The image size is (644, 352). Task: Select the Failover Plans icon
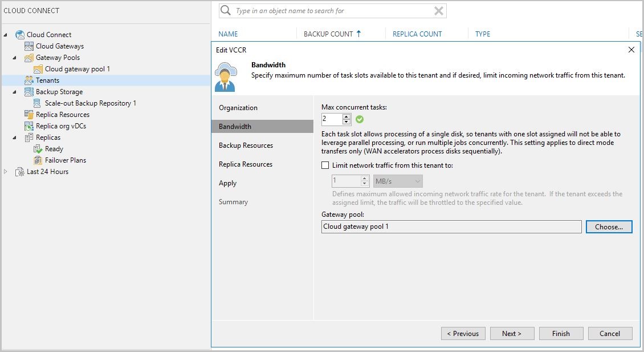point(38,160)
